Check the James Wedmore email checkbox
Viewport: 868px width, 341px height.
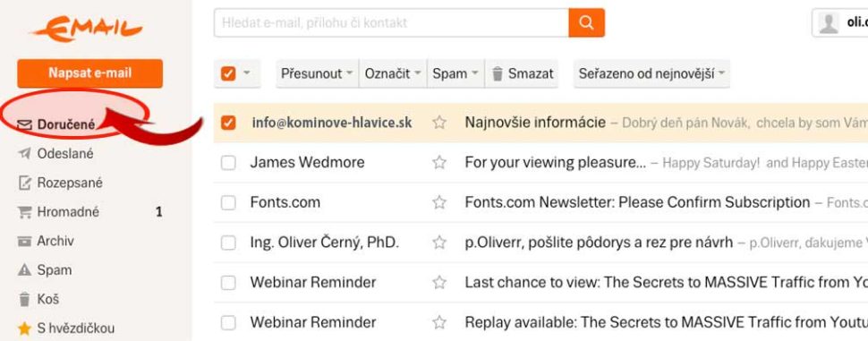pos(228,163)
